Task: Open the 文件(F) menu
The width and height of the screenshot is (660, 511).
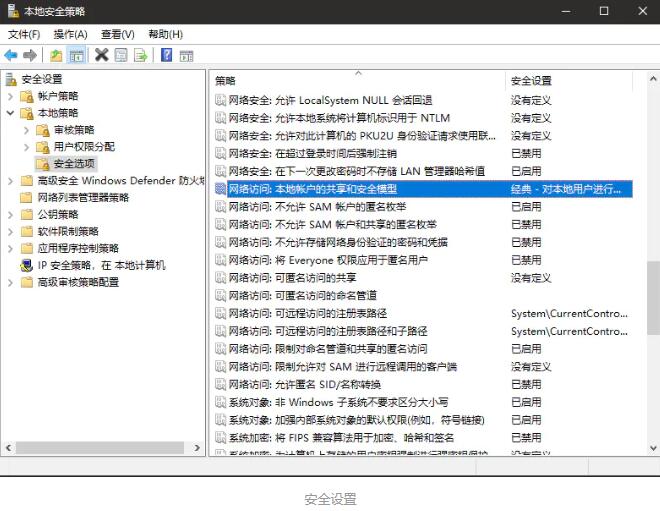Action: click(x=24, y=35)
